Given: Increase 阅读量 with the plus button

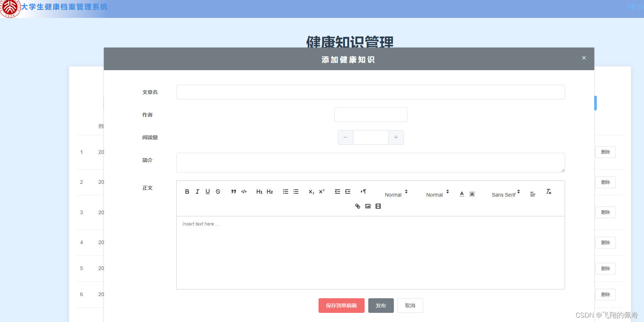Looking at the screenshot, I should (x=396, y=137).
